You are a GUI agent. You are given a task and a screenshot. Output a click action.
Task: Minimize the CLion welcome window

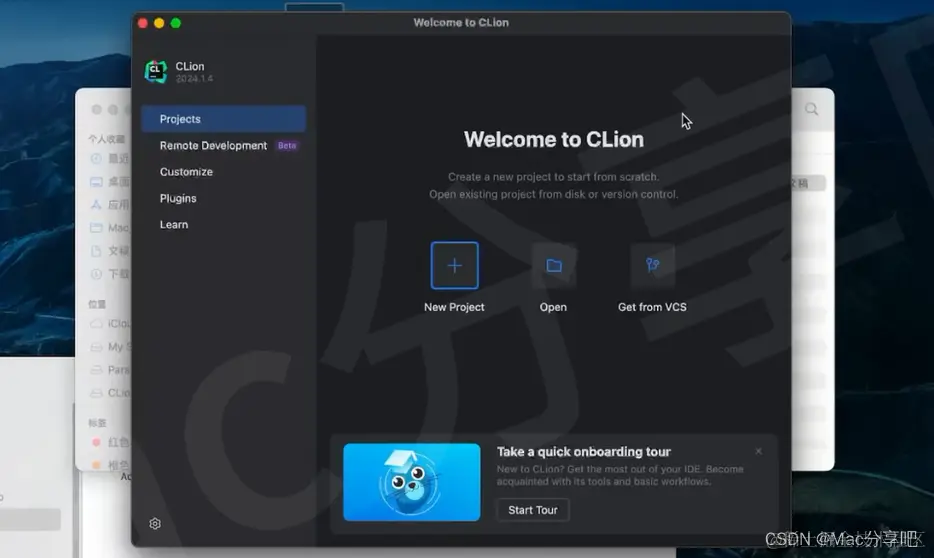[x=159, y=23]
